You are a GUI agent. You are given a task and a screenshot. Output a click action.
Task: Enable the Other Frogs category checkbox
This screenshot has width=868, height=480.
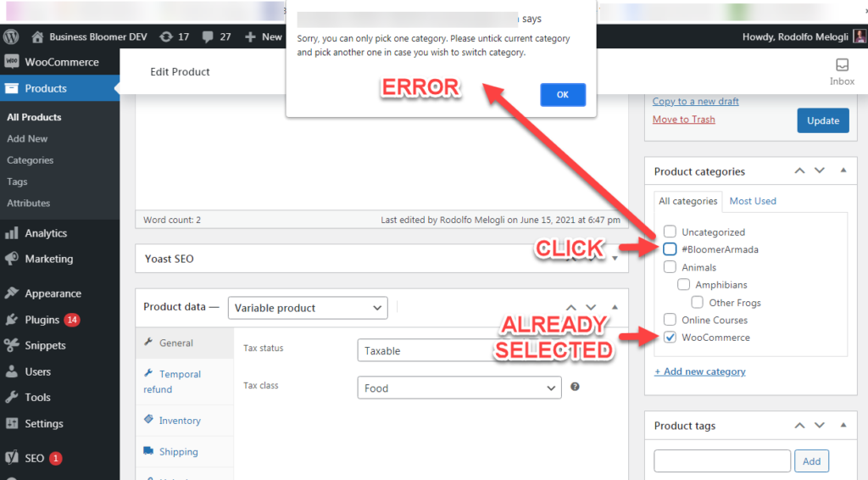(x=698, y=302)
